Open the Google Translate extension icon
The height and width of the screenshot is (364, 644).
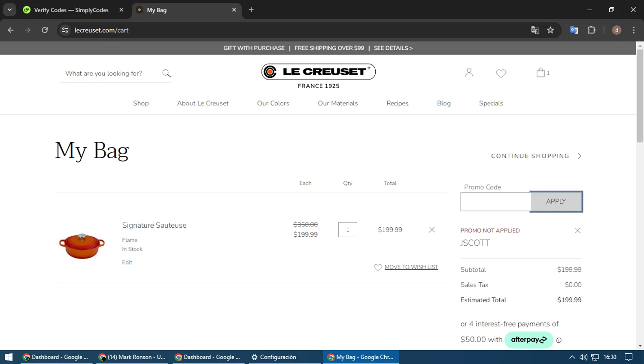click(574, 30)
